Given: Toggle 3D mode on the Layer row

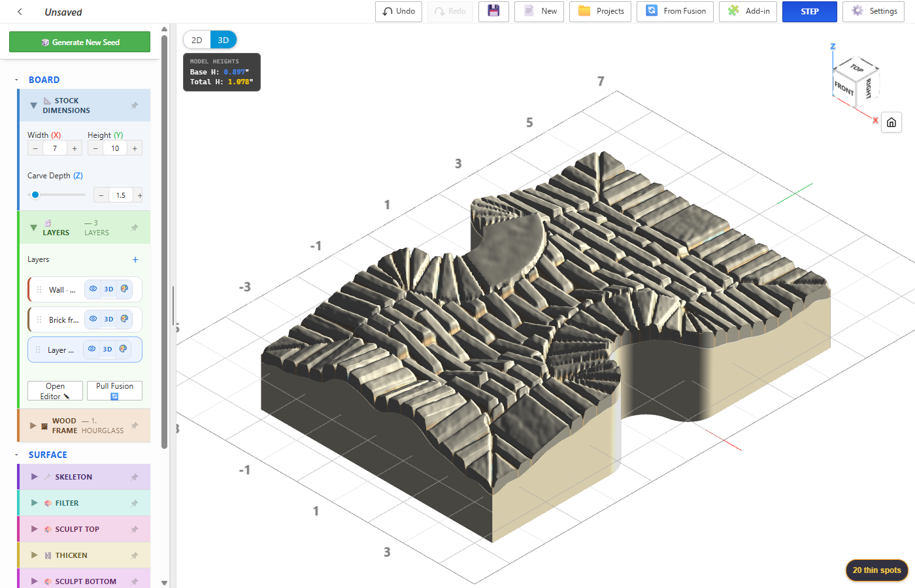Looking at the screenshot, I should [107, 350].
